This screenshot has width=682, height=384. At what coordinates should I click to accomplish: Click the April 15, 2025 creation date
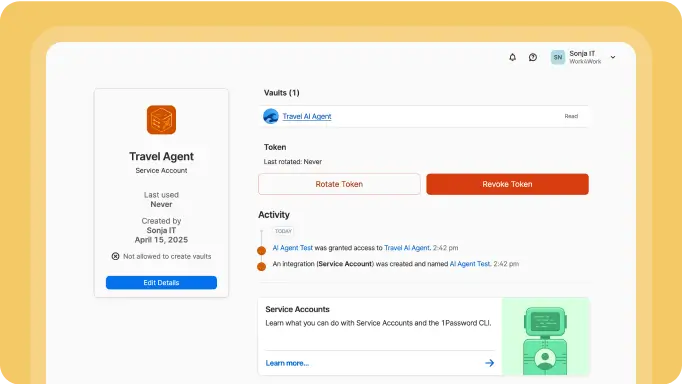click(x=161, y=240)
